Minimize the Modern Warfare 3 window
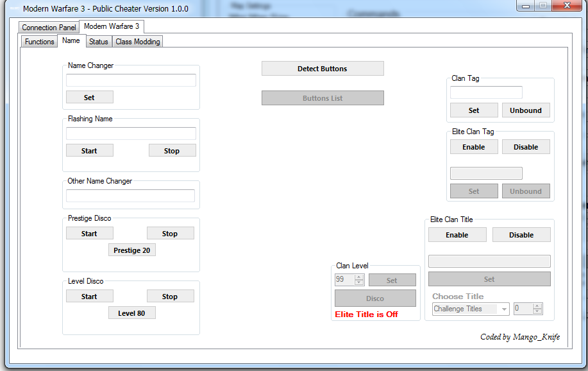Screen dimensions: 588x371 [x=526, y=6]
